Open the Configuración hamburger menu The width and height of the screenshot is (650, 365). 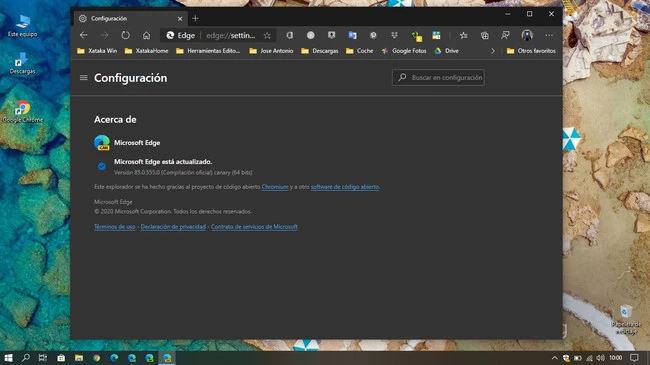[x=84, y=78]
